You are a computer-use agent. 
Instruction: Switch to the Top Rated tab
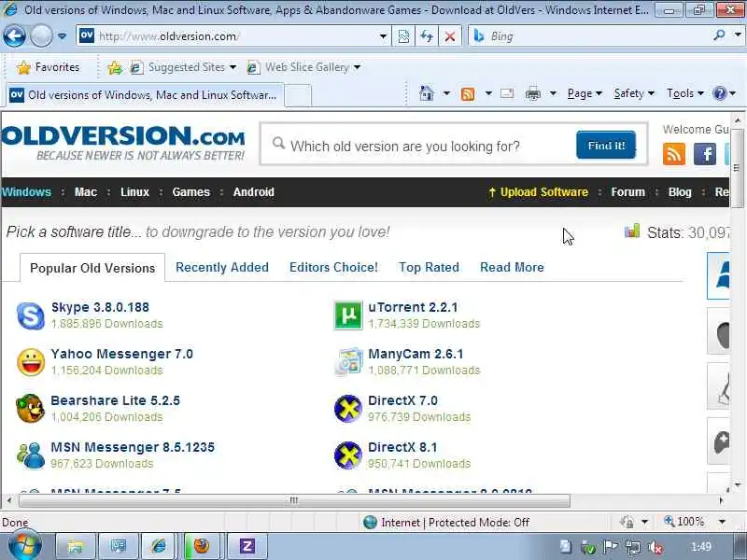[x=429, y=267]
